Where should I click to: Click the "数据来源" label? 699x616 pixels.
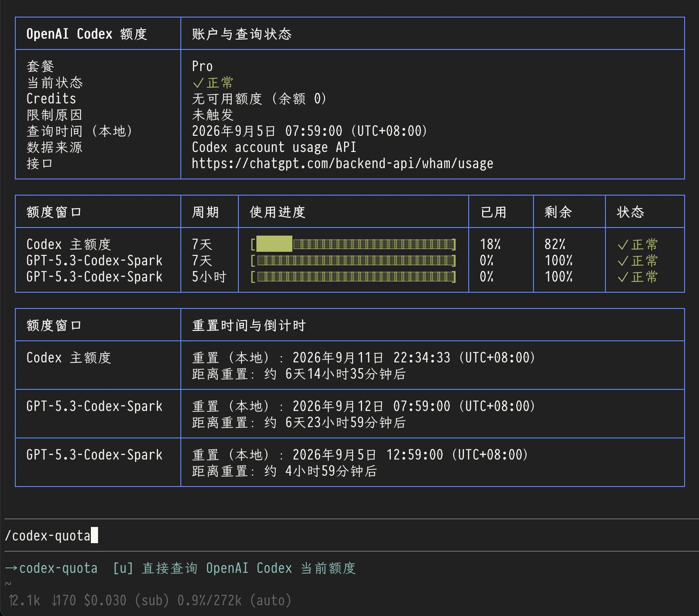[x=55, y=147]
